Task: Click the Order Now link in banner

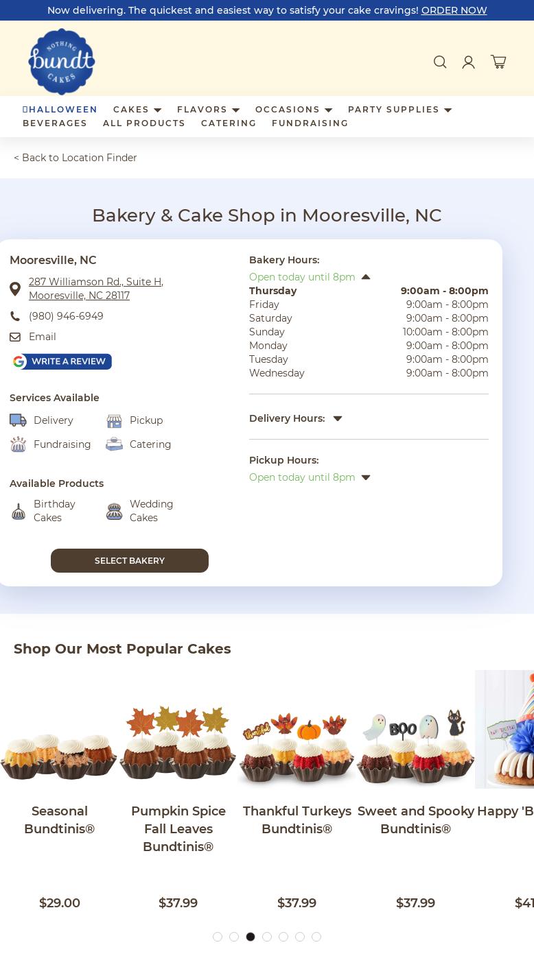Action: (x=454, y=10)
